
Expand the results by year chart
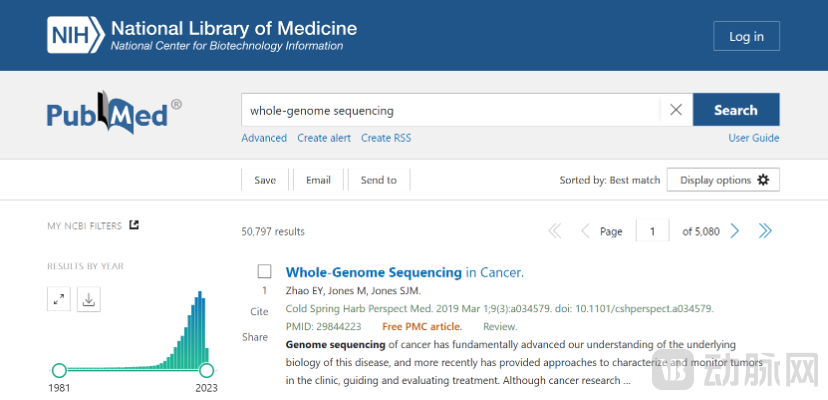tap(59, 299)
